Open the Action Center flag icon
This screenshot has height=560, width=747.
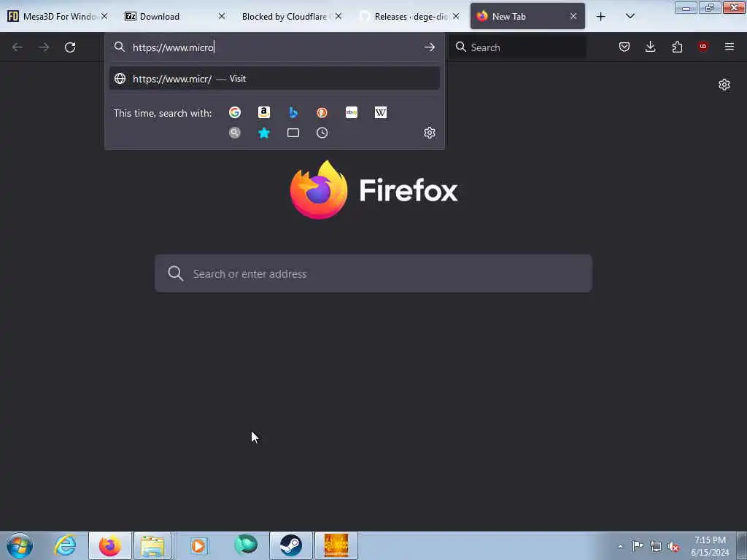638,545
